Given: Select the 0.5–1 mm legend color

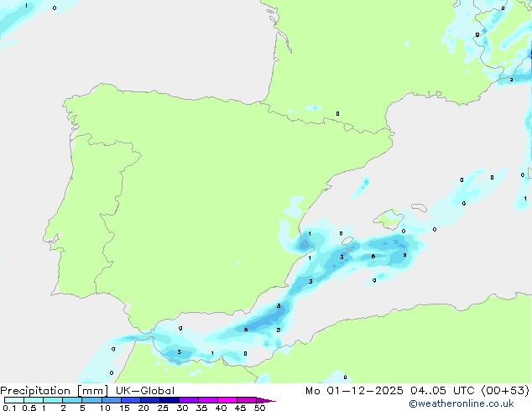Looking at the screenshot, I should click(34, 400).
